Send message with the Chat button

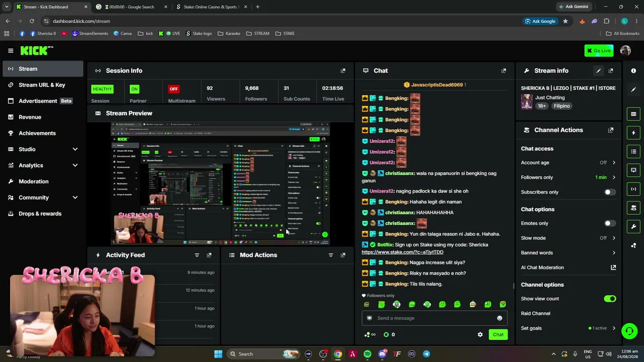(x=498, y=335)
